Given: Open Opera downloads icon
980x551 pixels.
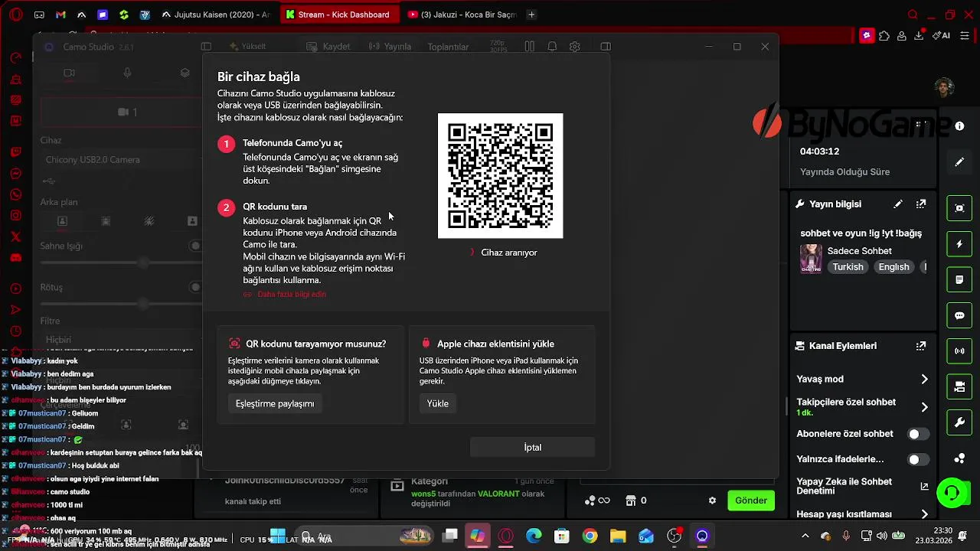Looking at the screenshot, I should coord(919,35).
